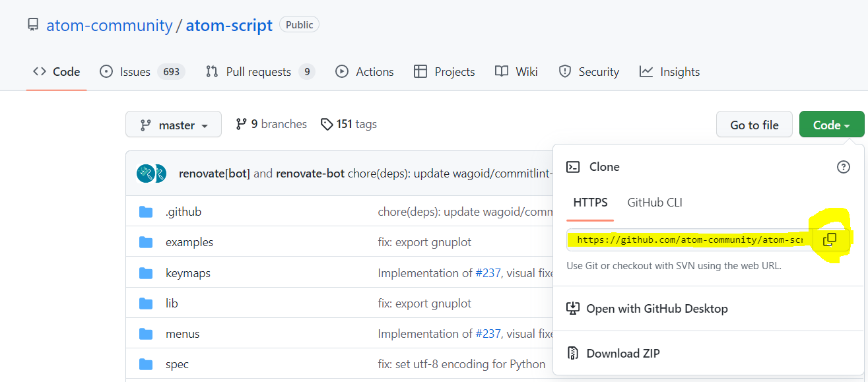Open the Clone help question-mark icon
This screenshot has width=868, height=382.
click(x=843, y=167)
